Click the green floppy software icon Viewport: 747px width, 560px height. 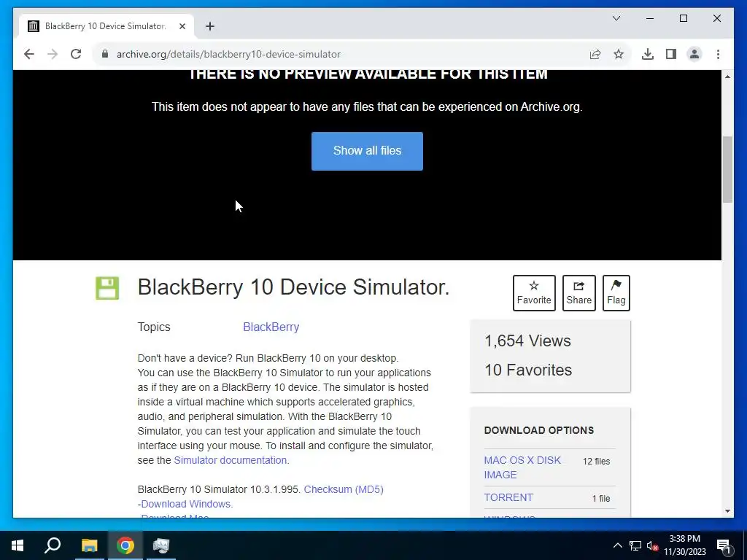tap(107, 288)
